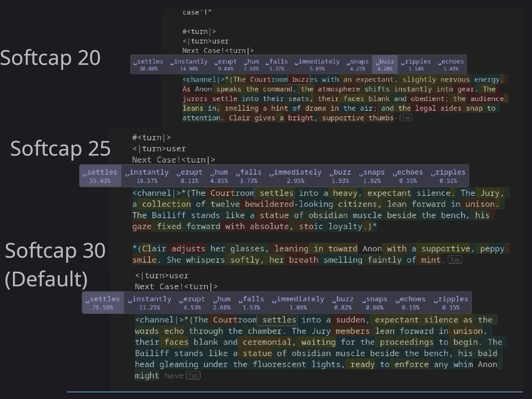
Task: Pick the buzz candidate at 1.93%
Action: pyautogui.click(x=340, y=176)
